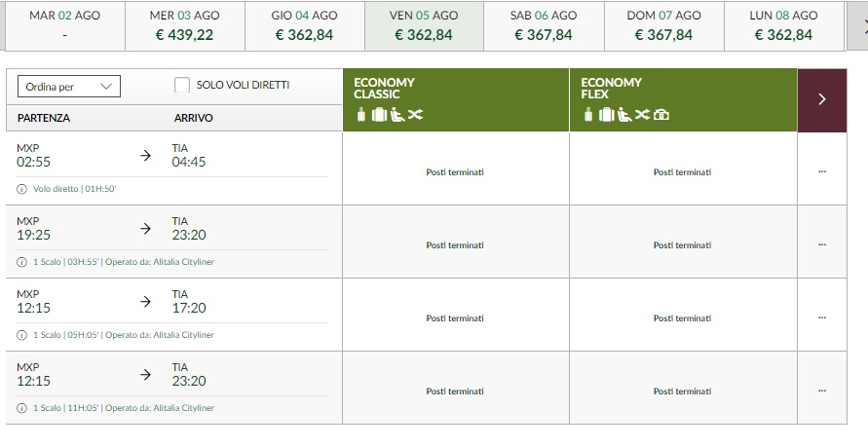Click the refund icon under Economy Flex
Screen dimensions: 868x447
[661, 116]
